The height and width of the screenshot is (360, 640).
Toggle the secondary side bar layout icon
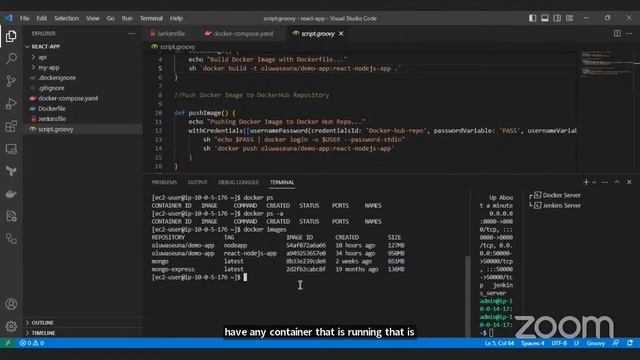(x=557, y=18)
